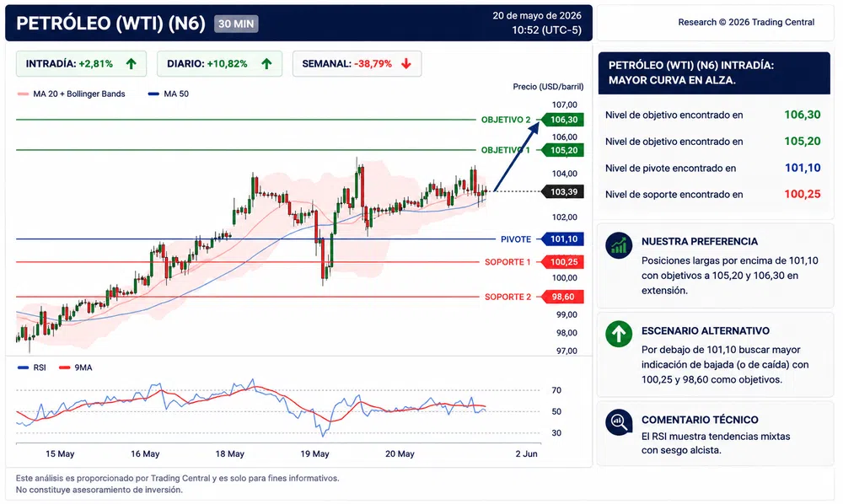843x504 pixels.
Task: Click the RSI 30 level label
Action: 556,432
